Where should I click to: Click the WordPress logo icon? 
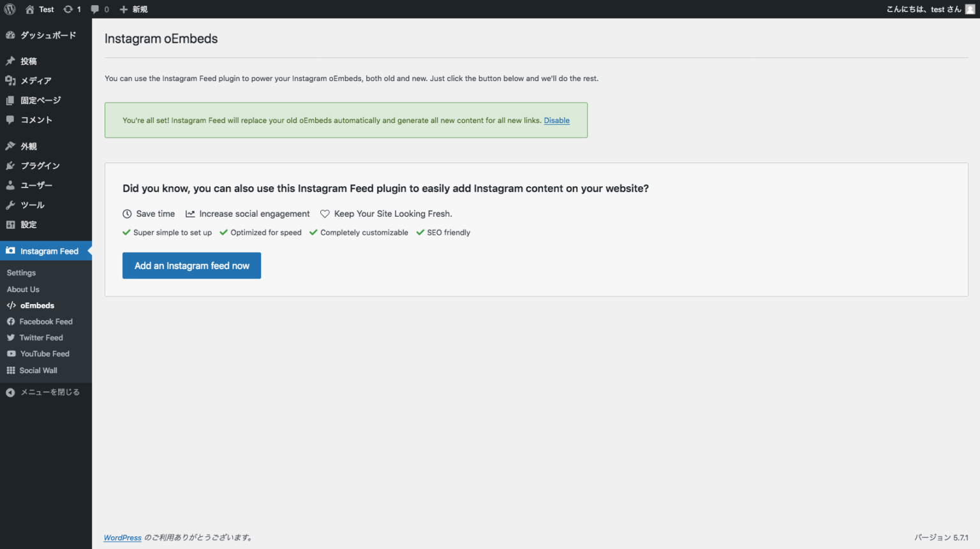pos(10,9)
